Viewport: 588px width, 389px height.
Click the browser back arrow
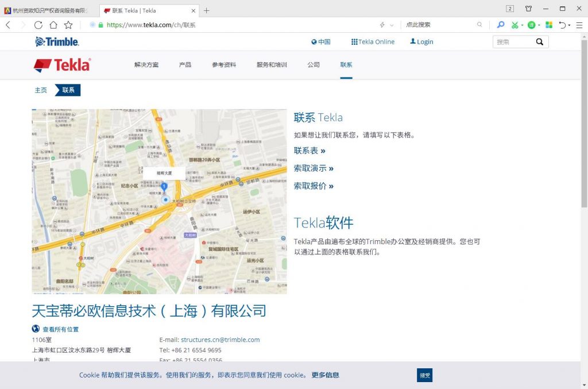pos(8,25)
